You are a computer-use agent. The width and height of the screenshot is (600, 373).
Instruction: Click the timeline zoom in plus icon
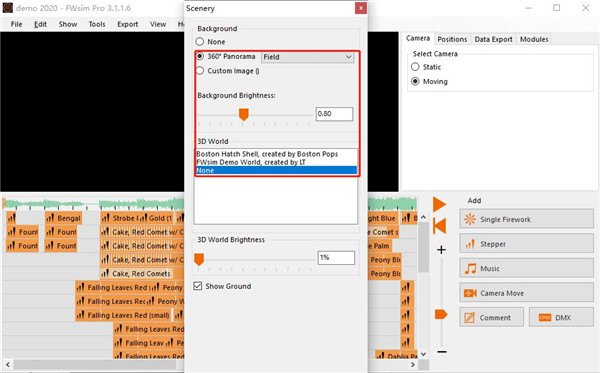click(441, 250)
